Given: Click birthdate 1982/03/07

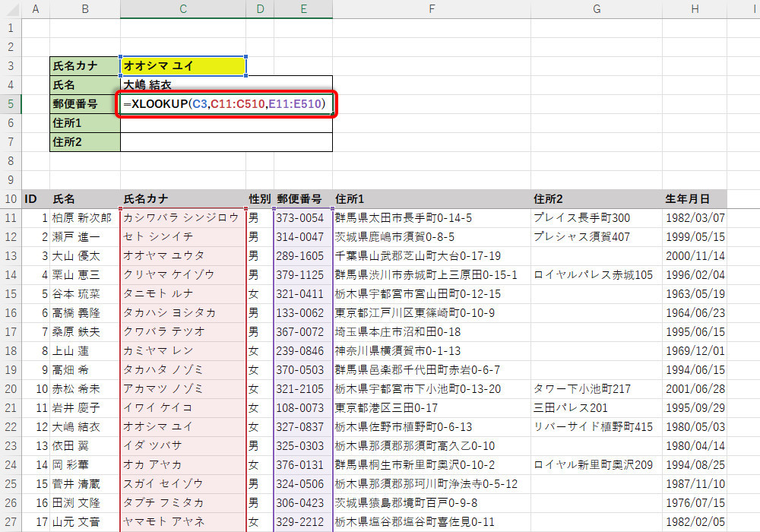Looking at the screenshot, I should (x=695, y=218).
